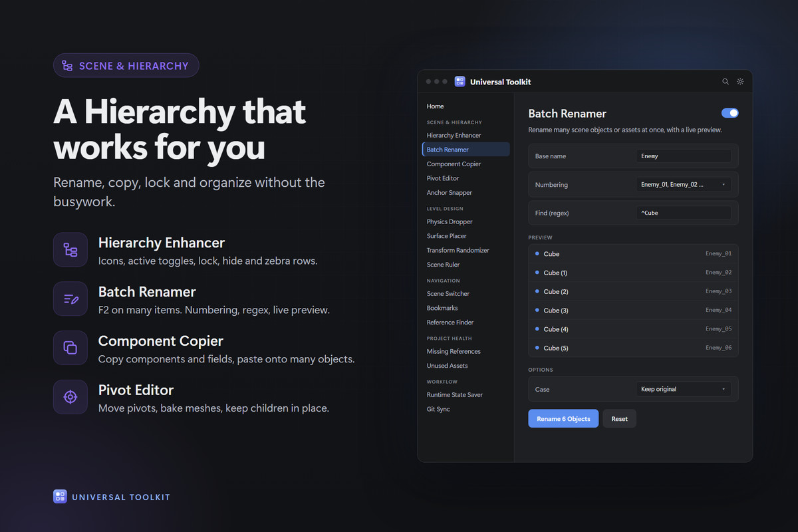
Task: Click the Find (regex) text field
Action: pyautogui.click(x=684, y=213)
